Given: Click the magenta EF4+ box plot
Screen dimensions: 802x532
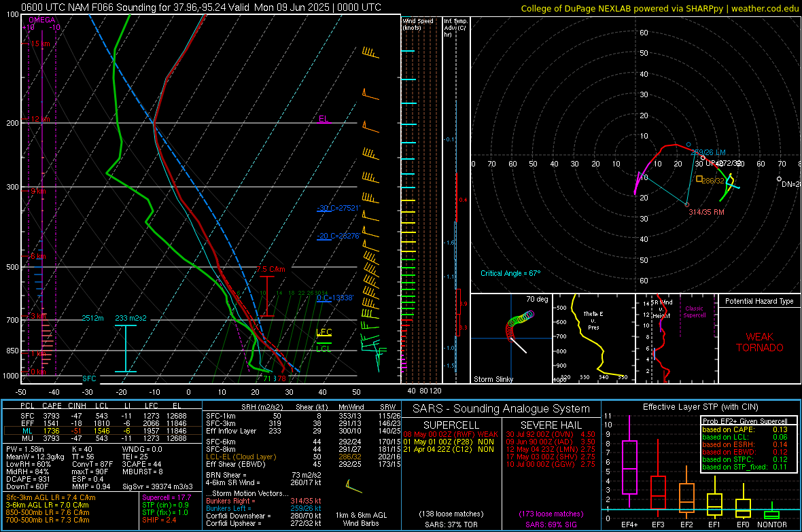Looking at the screenshot, I should 629,467.
